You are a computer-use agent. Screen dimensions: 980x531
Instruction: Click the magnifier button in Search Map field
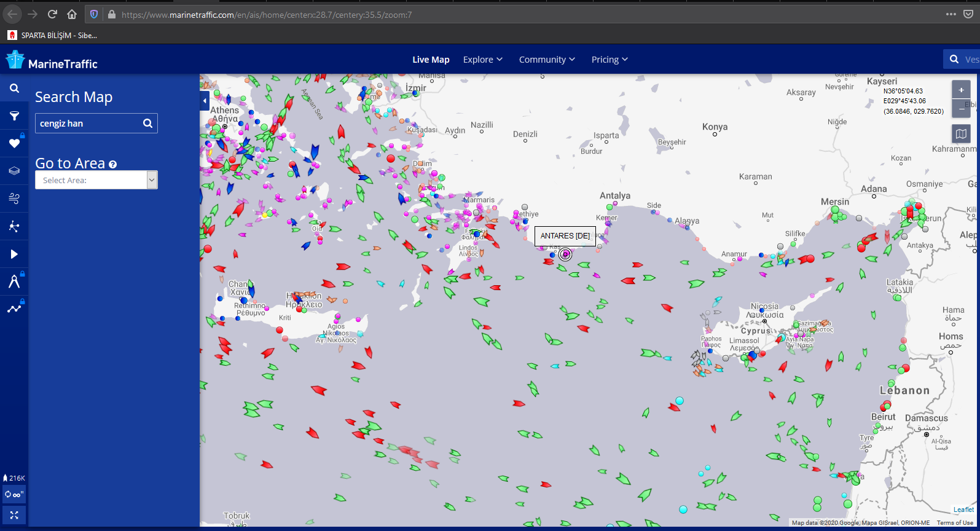pos(147,123)
